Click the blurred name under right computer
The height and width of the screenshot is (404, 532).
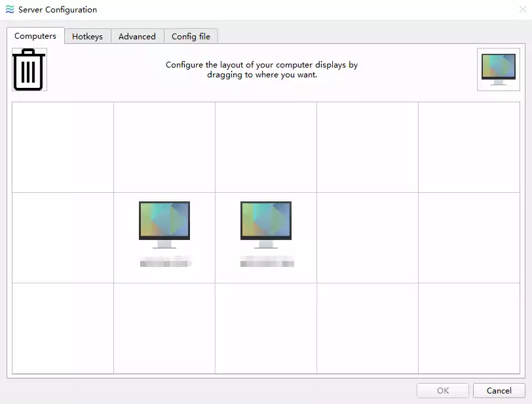click(x=267, y=263)
